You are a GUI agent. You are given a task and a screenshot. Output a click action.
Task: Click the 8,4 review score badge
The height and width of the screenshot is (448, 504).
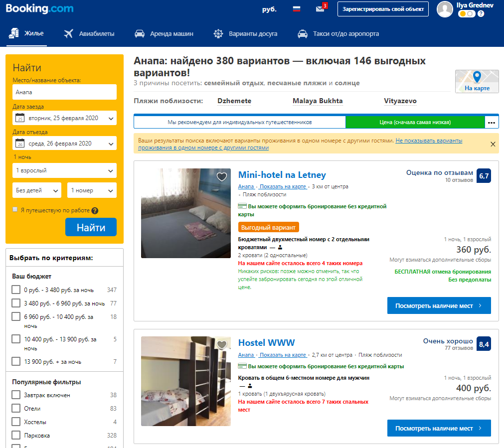(x=484, y=344)
